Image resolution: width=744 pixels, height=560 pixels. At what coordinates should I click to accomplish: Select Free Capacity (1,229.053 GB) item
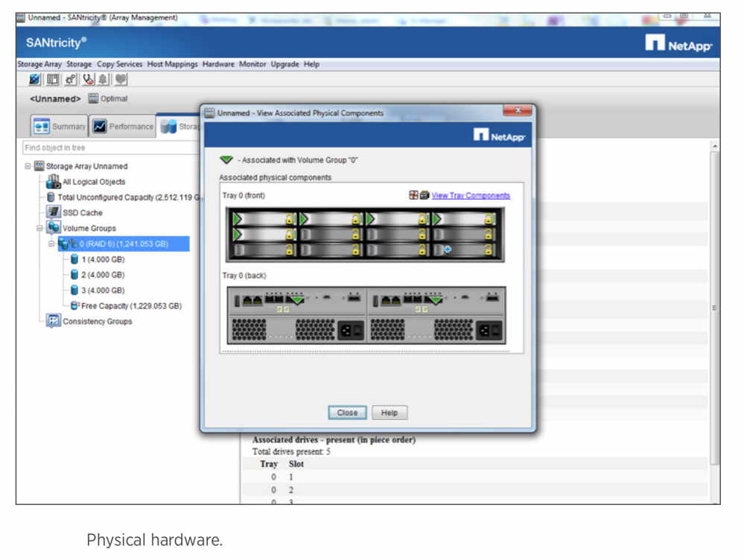click(126, 305)
